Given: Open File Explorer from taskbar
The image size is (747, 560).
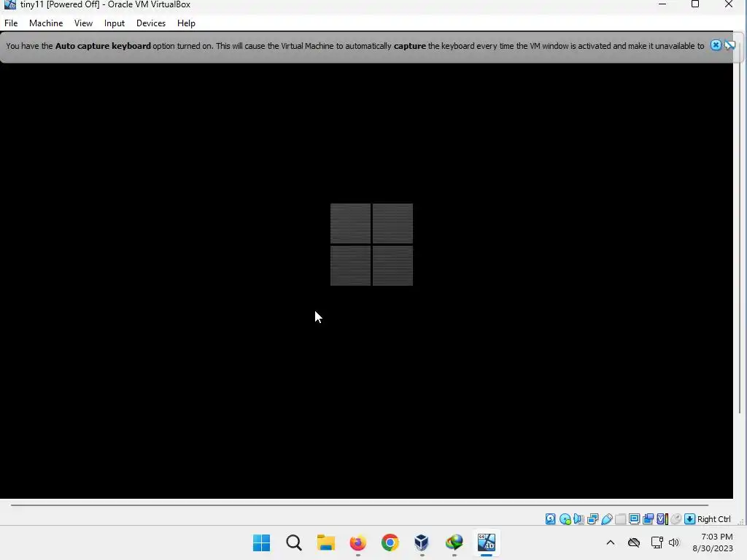Looking at the screenshot, I should point(326,542).
